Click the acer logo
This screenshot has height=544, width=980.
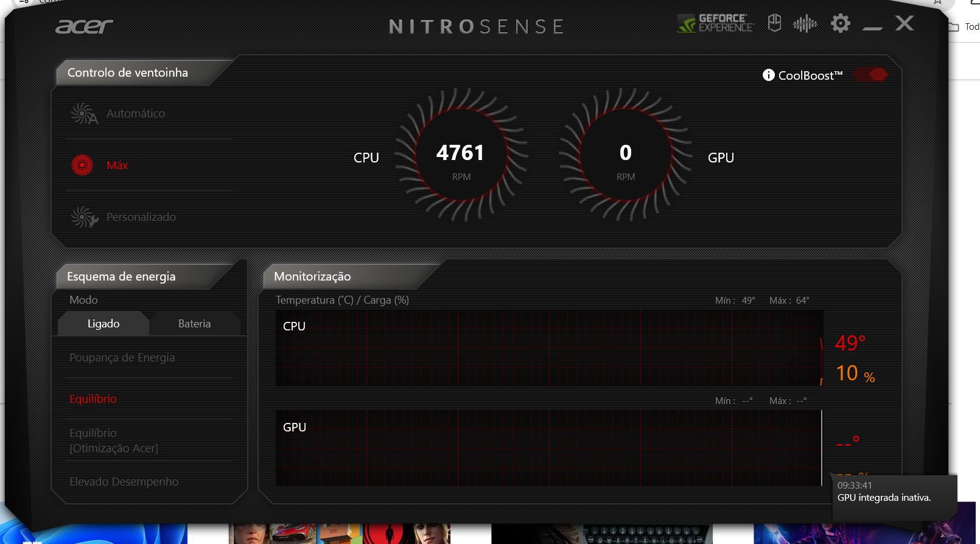pos(84,26)
